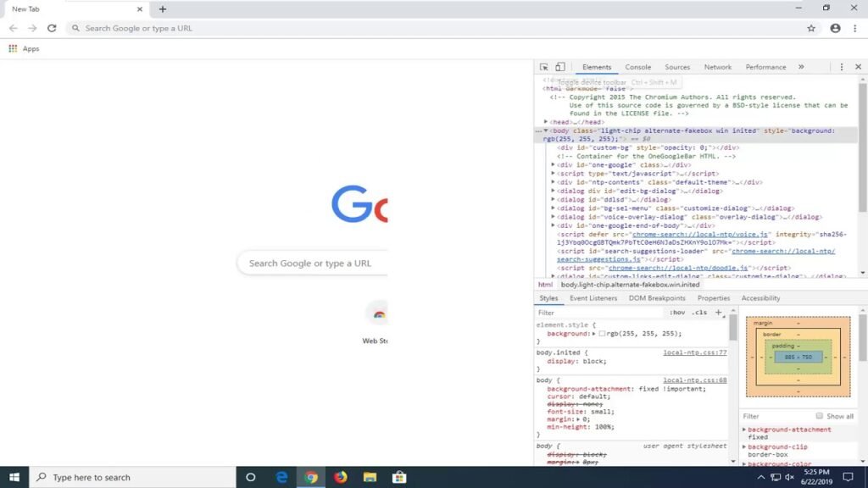
Task: Toggle the device toolbar icon
Action: click(x=560, y=67)
